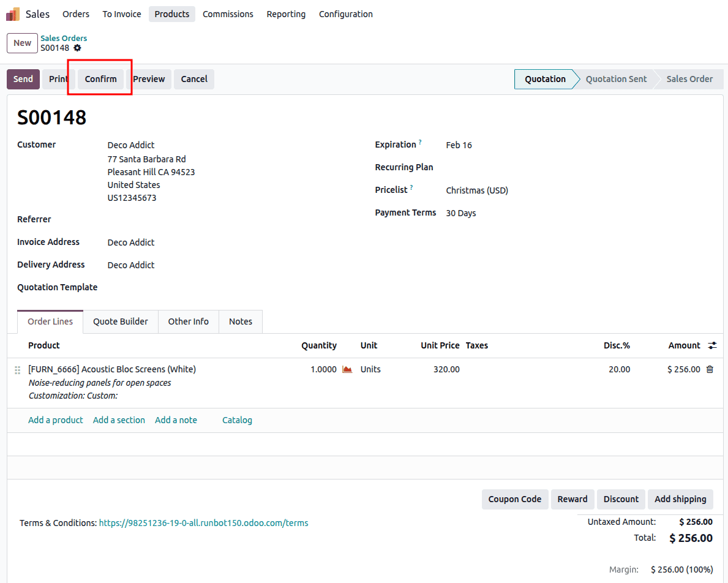Open optional columns icon next to Amount
This screenshot has height=583, width=728.
pos(712,345)
